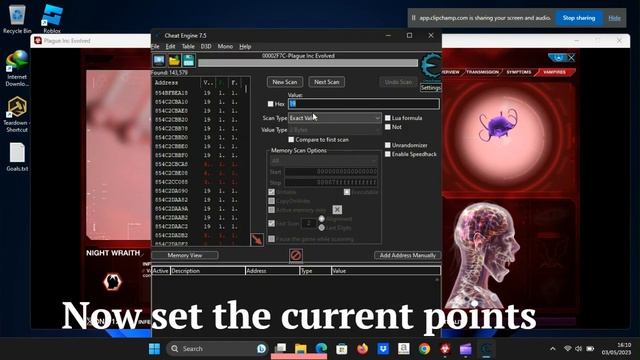Open Cheat Engine Settings
640x360 pixels.
point(431,88)
